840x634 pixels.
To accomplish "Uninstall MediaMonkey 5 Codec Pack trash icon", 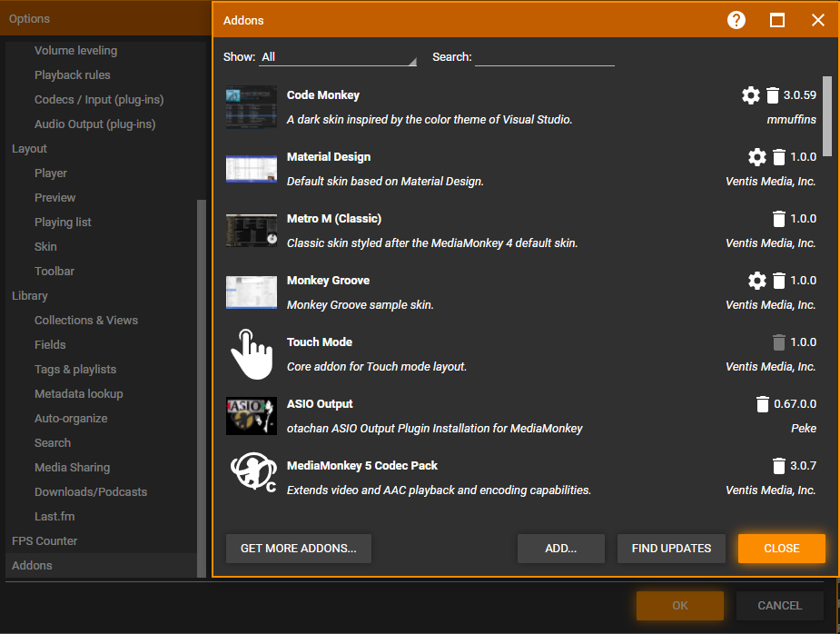I will point(778,466).
